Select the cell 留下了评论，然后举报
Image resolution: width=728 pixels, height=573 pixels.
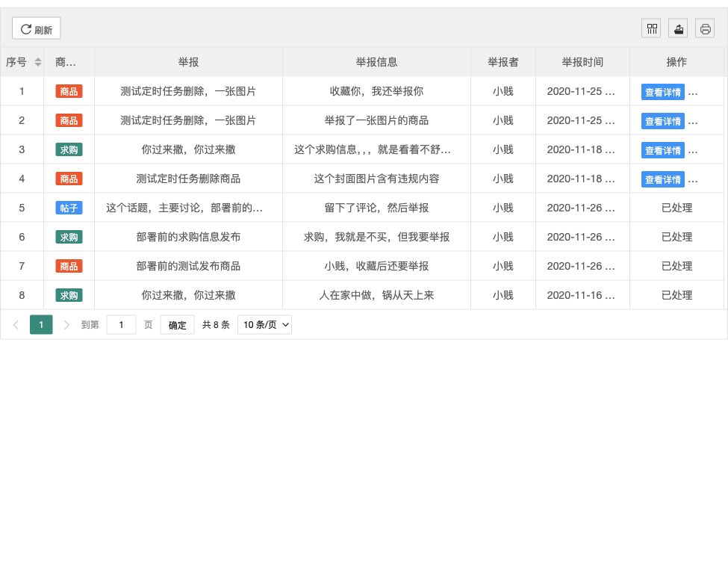(376, 208)
